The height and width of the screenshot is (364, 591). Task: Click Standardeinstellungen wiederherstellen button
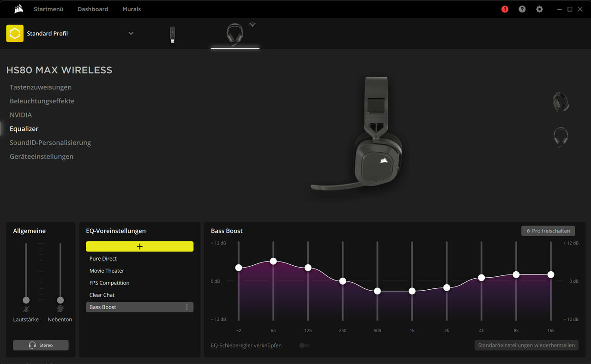(x=526, y=345)
